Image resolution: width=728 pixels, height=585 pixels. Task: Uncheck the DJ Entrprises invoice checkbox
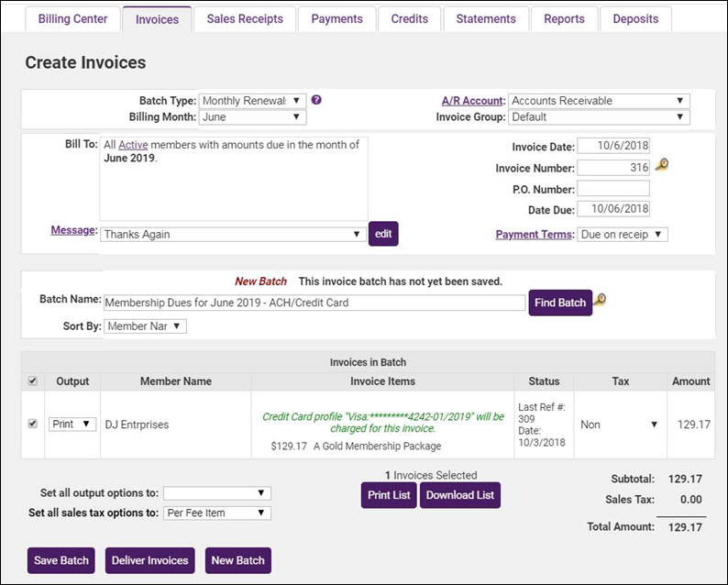33,425
